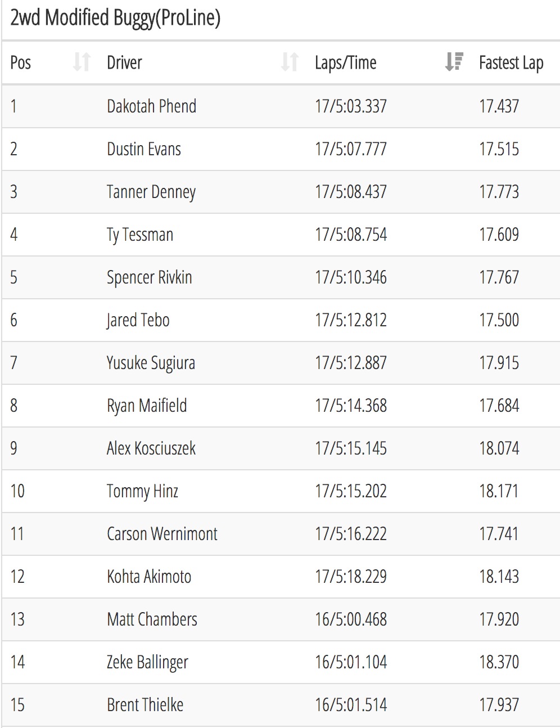
Task: Select the Tanner Denney name
Action: click(x=151, y=192)
